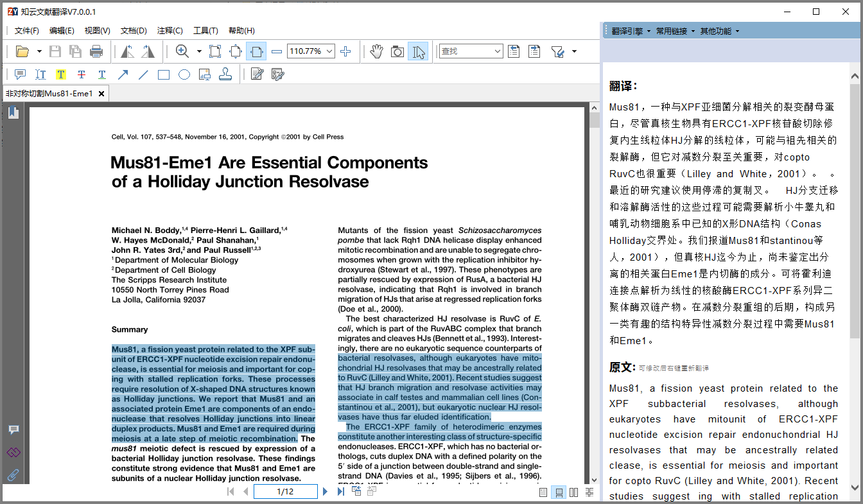Select the Snapshot camera tool

coord(397,51)
